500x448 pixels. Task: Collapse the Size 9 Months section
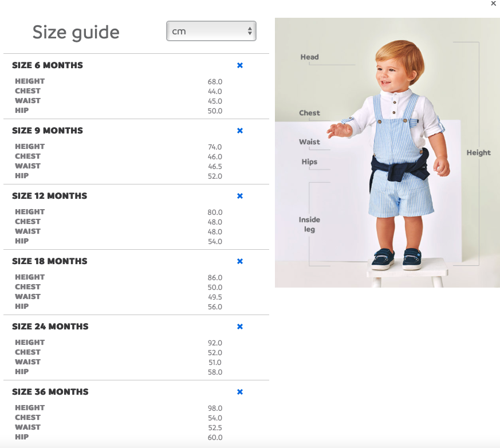pyautogui.click(x=240, y=131)
